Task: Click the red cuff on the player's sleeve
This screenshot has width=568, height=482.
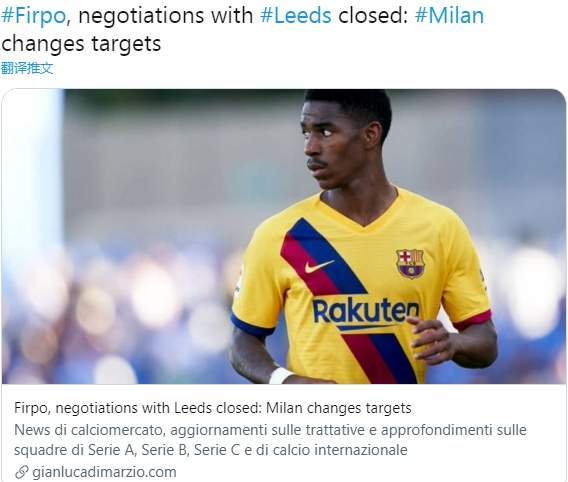Action: pos(473,320)
